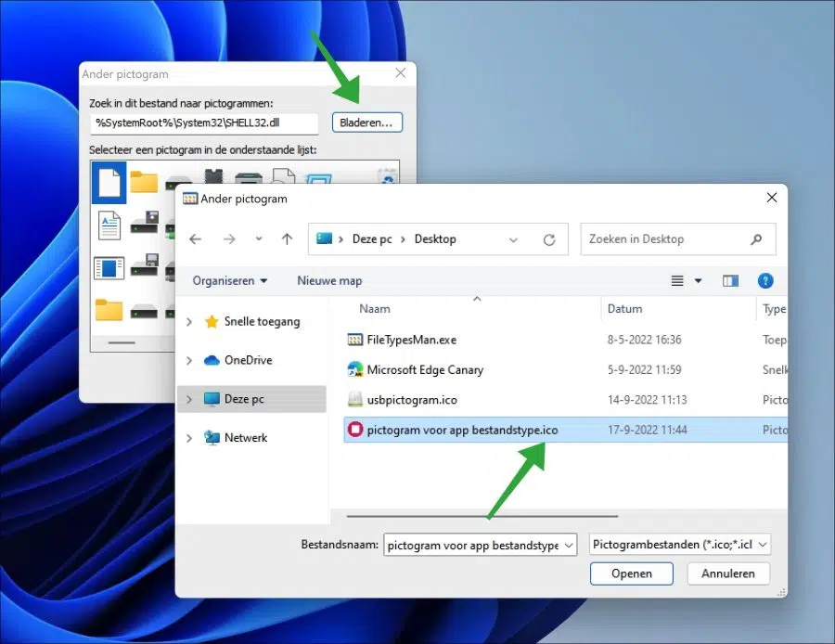Select the text document pictogram
Screen dimensions: 835x644
click(x=109, y=225)
